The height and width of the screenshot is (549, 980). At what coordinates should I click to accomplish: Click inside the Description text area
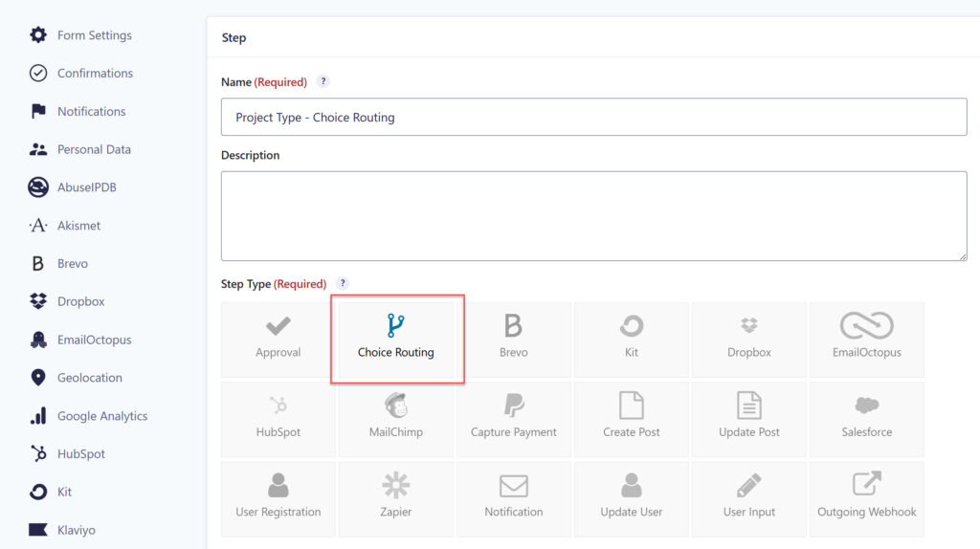coord(593,216)
